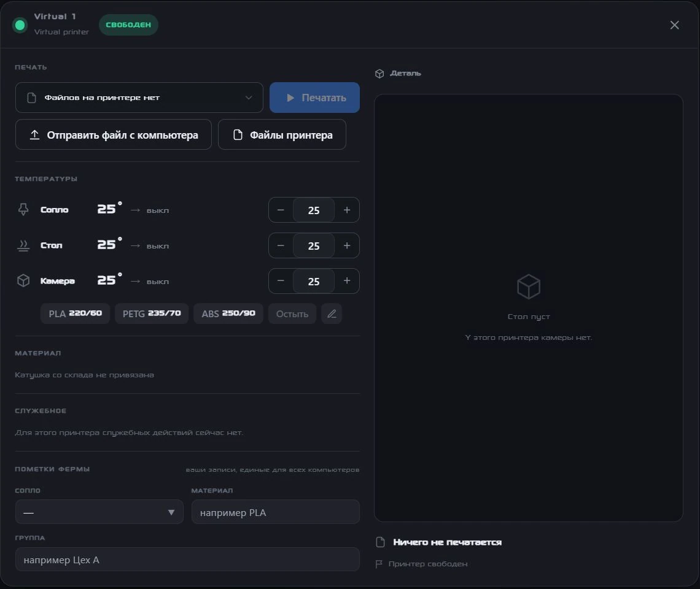Focus the Группа field with 'например Цех А'
The image size is (700, 589).
(x=187, y=560)
